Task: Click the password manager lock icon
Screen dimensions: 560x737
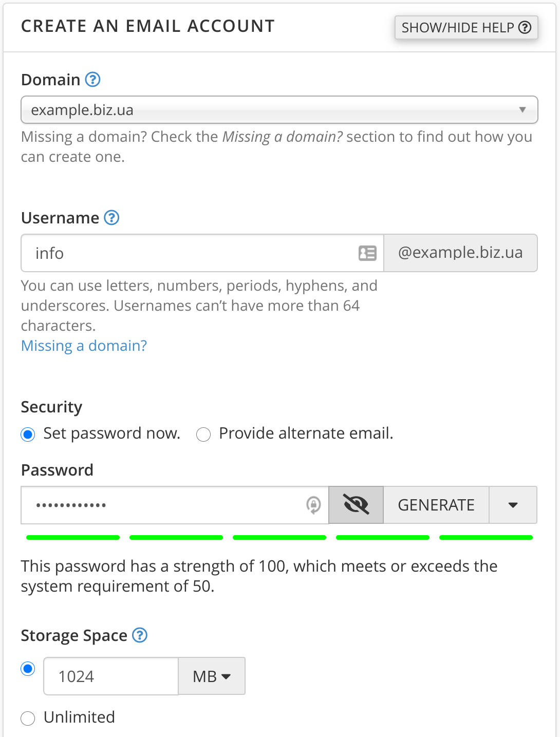Action: click(313, 505)
